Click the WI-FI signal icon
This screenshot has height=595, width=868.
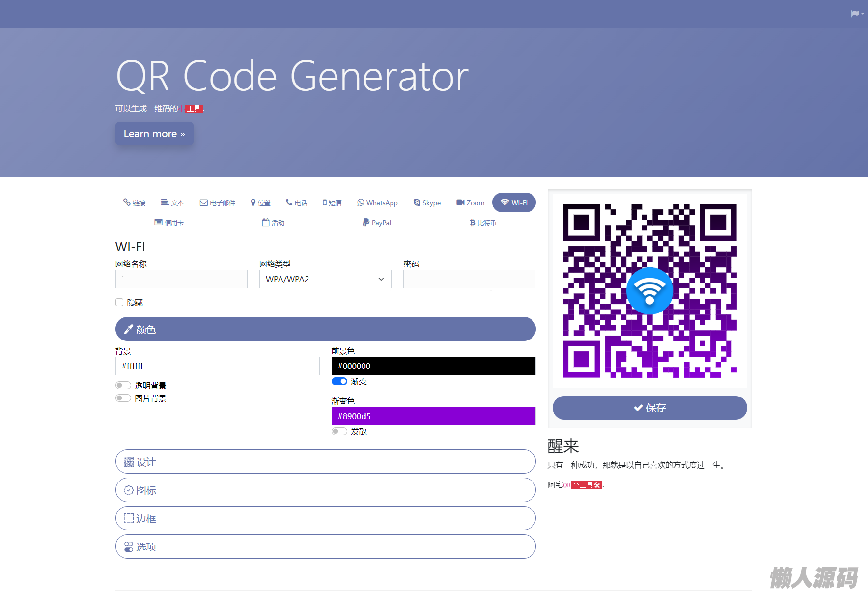point(504,202)
